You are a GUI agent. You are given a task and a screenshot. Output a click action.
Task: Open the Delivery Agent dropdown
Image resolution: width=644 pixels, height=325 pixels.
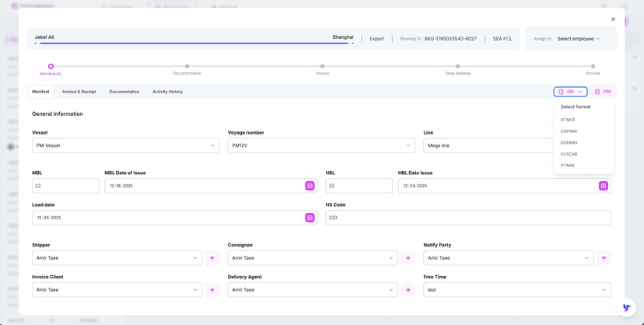[313, 290]
